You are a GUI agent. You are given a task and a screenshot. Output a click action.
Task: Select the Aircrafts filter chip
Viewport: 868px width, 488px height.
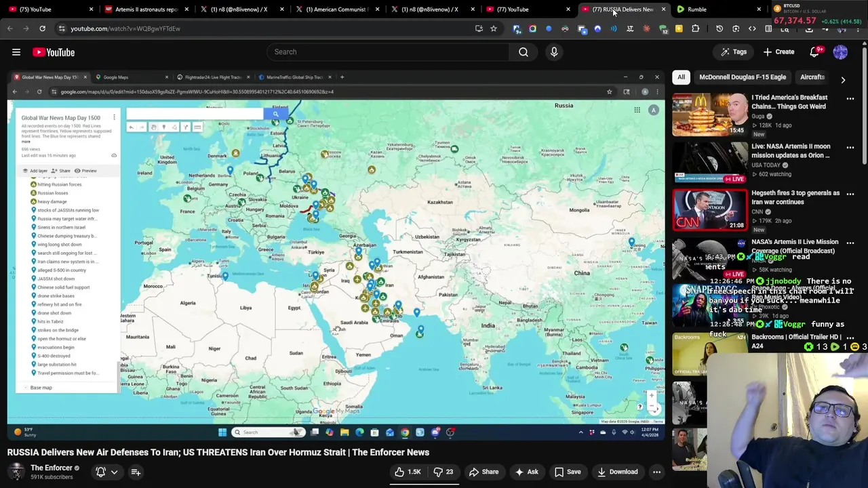coord(812,77)
